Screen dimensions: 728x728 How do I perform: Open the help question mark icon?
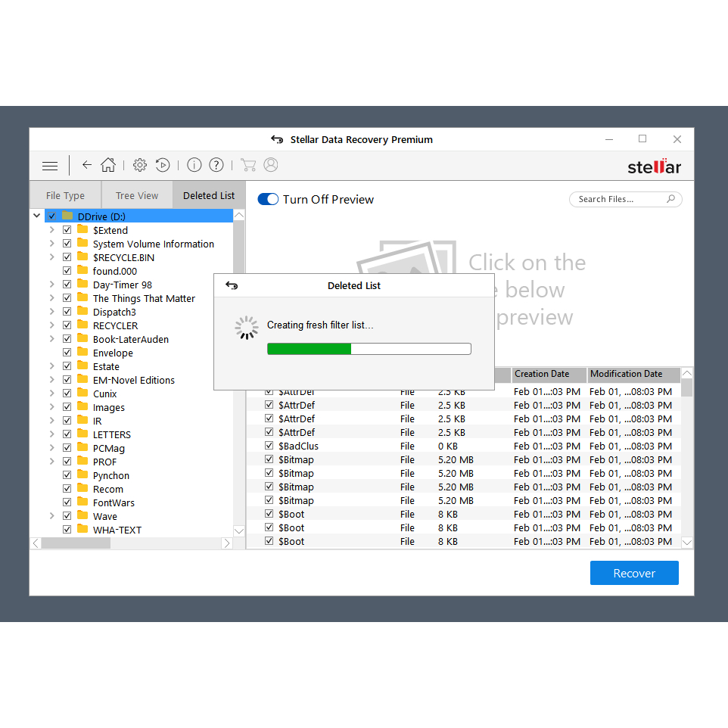(216, 165)
